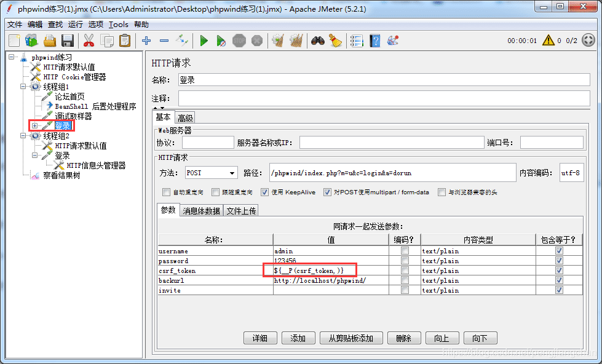Click the Start no pauses icon
602x364 pixels.
click(x=221, y=41)
